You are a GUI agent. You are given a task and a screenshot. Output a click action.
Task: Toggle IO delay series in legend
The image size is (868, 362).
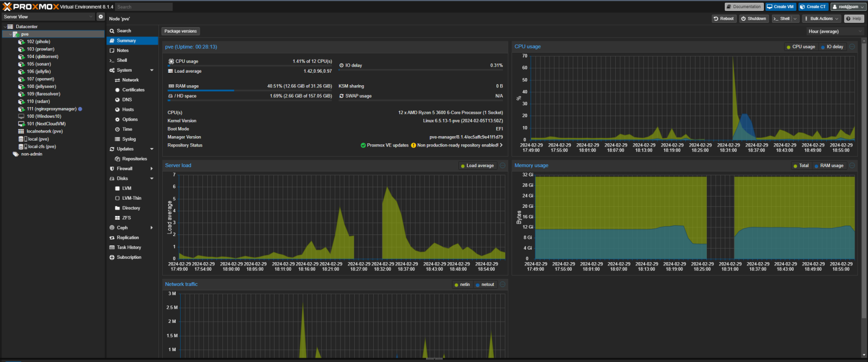tap(832, 47)
